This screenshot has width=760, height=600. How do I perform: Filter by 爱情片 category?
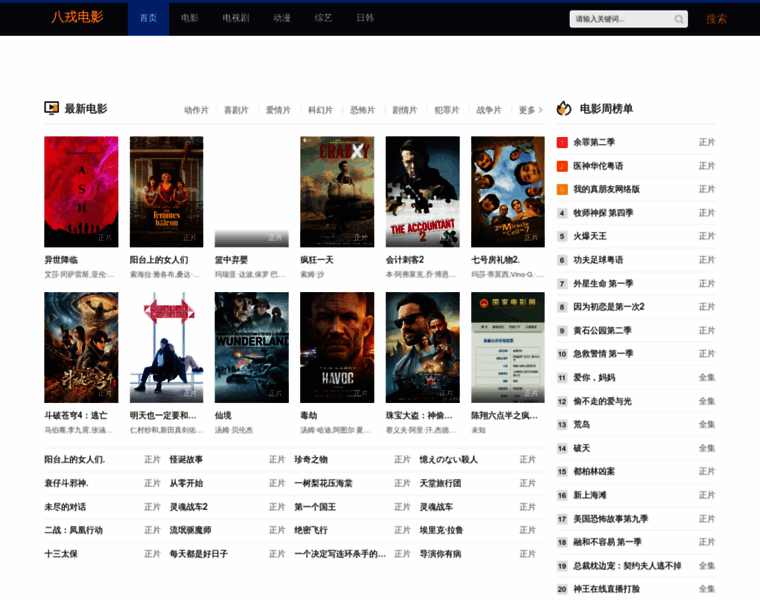(278, 110)
